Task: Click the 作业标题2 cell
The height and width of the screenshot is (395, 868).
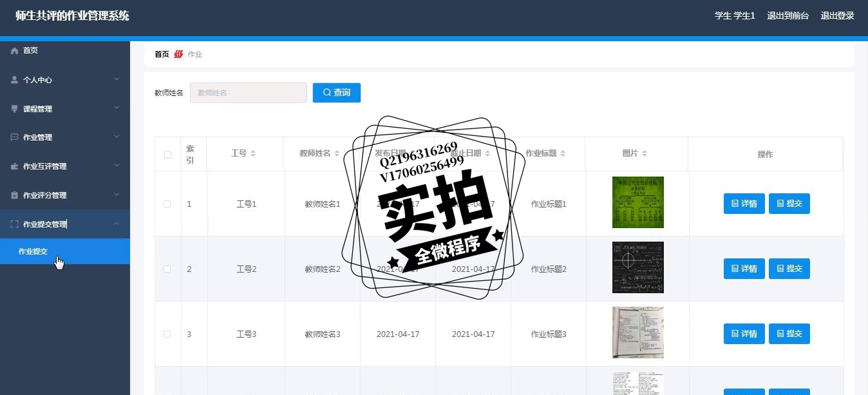Action: [549, 269]
